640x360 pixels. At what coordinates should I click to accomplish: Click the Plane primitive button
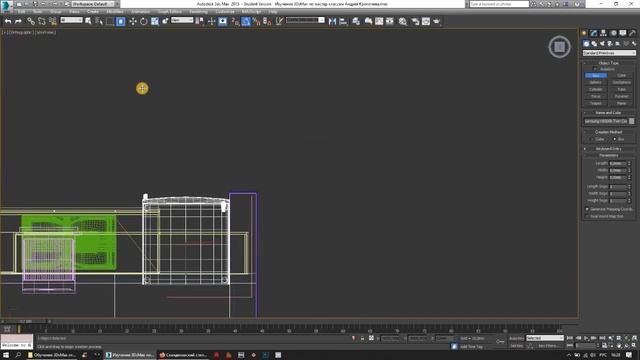click(621, 103)
